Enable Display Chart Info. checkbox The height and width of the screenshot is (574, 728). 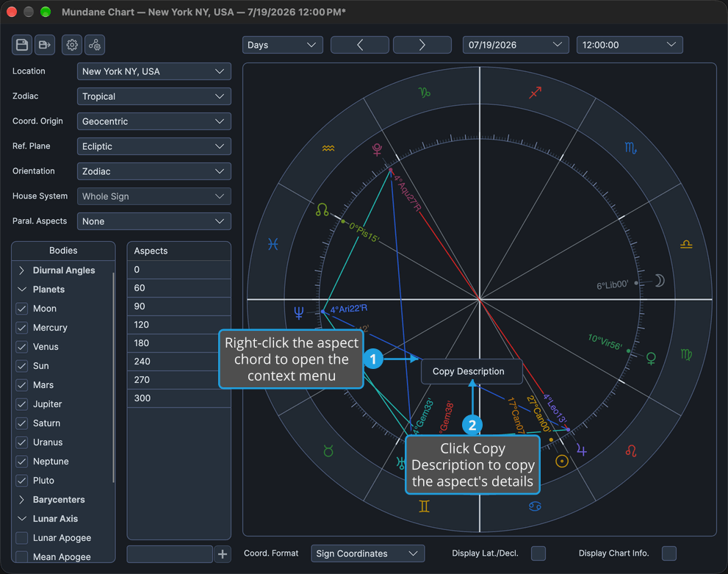[669, 553]
